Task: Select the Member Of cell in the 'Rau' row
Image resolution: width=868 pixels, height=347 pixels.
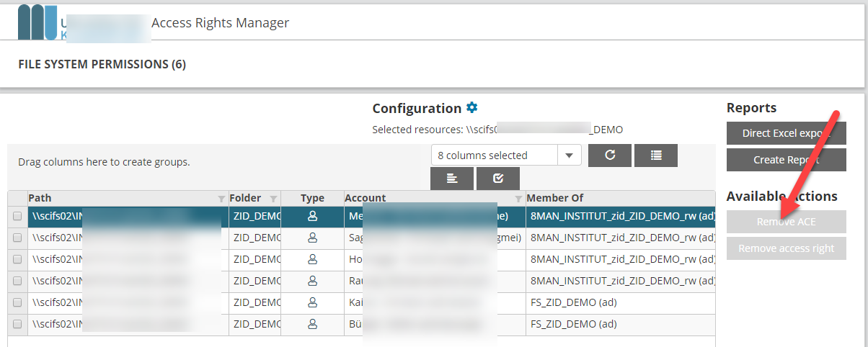Action: pos(621,281)
